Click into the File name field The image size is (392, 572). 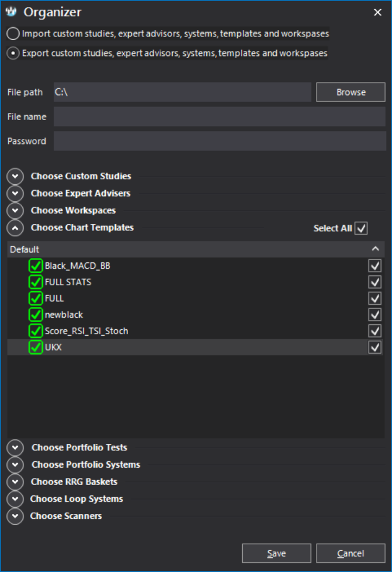click(x=219, y=117)
